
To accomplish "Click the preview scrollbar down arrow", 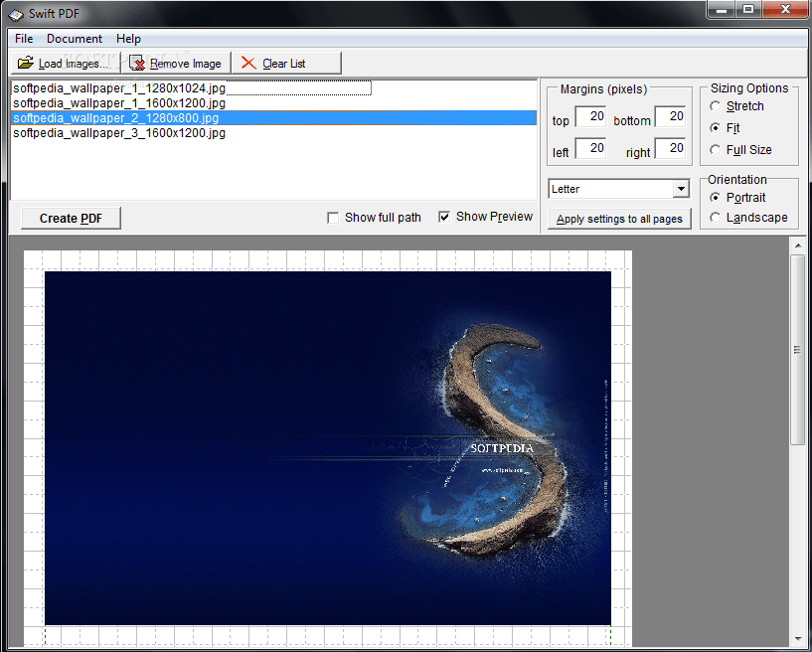I will 800,642.
